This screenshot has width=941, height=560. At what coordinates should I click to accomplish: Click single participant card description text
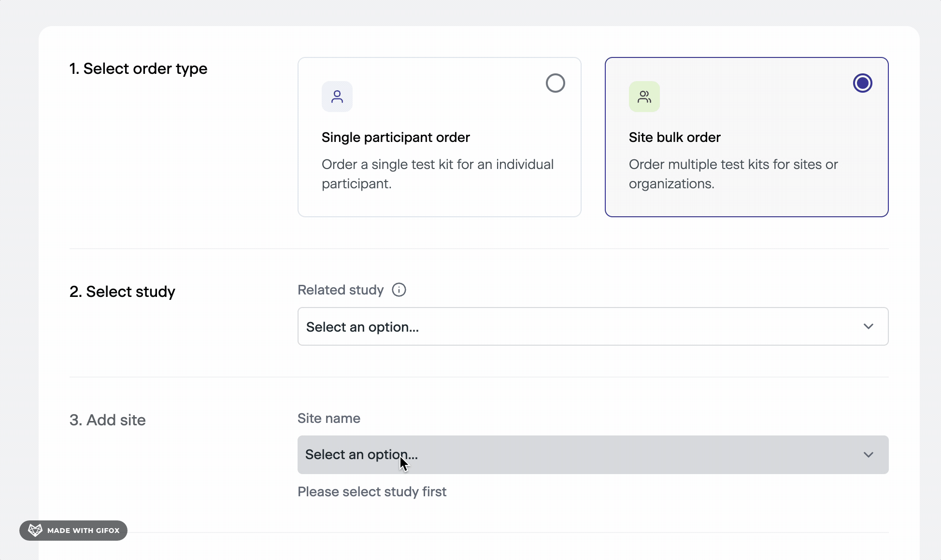[x=437, y=174]
